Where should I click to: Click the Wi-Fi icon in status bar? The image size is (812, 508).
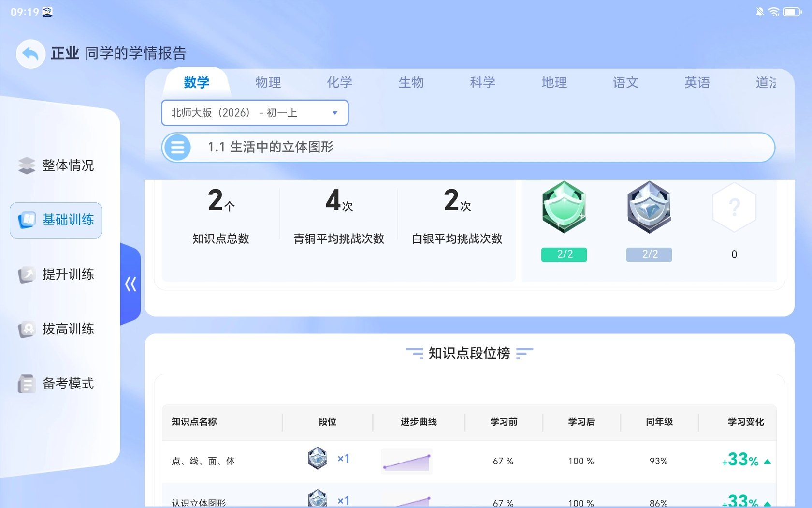(774, 12)
